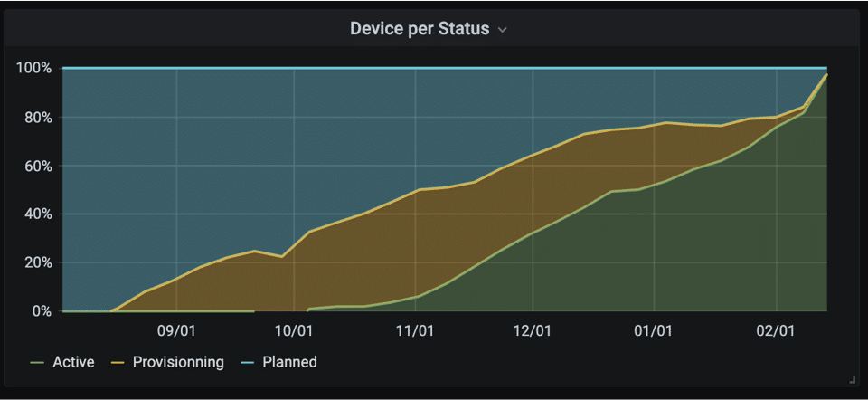Toggle the Active series legend label
Viewport: 868px width, 400px height.
[73, 362]
